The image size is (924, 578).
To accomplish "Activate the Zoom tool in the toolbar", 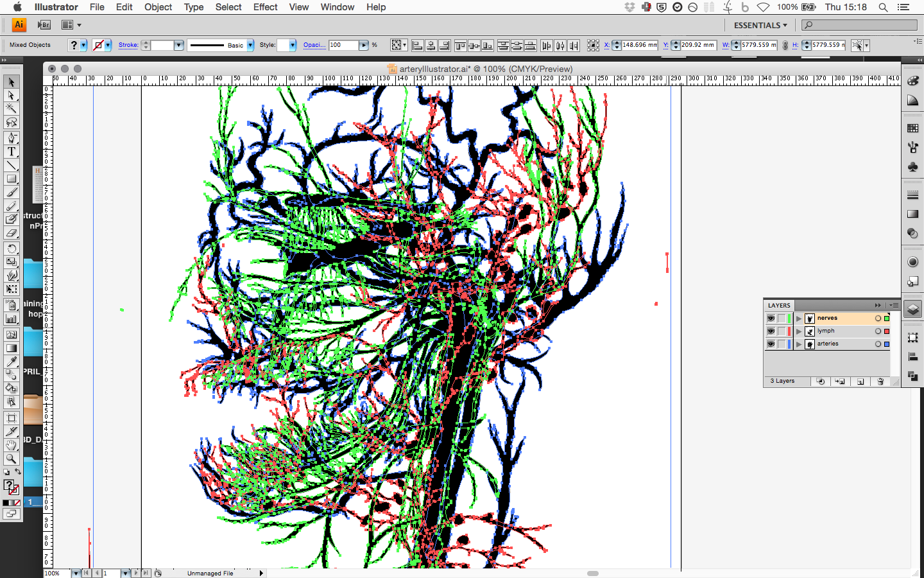I will pyautogui.click(x=11, y=459).
